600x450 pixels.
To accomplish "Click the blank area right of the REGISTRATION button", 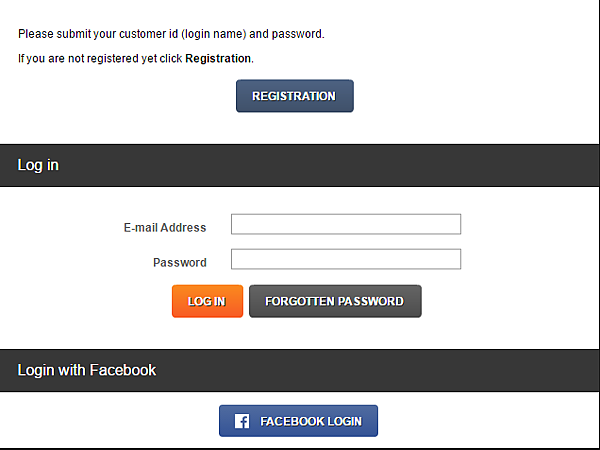I will [470, 96].
